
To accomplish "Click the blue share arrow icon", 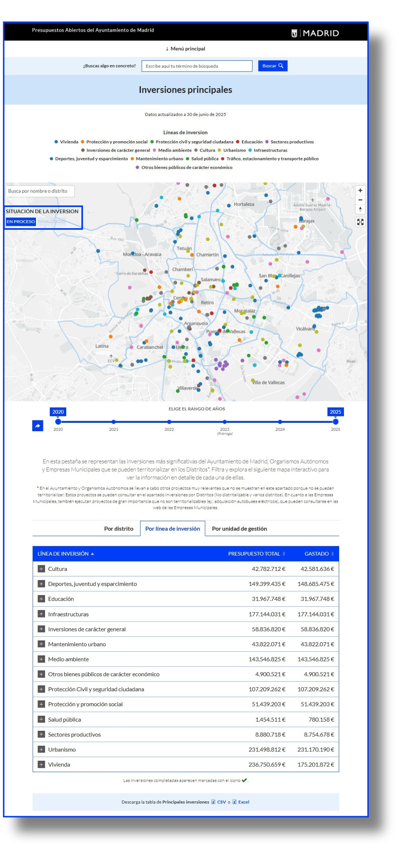I will click(38, 426).
